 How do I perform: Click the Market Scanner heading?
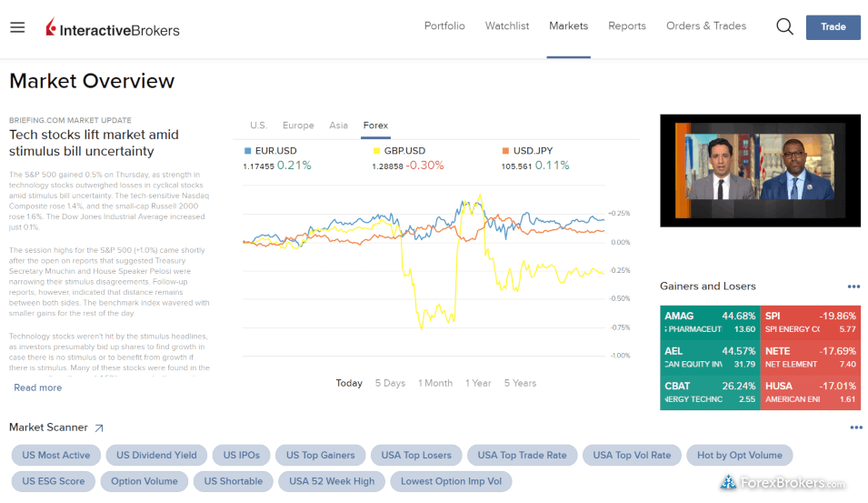(48, 428)
